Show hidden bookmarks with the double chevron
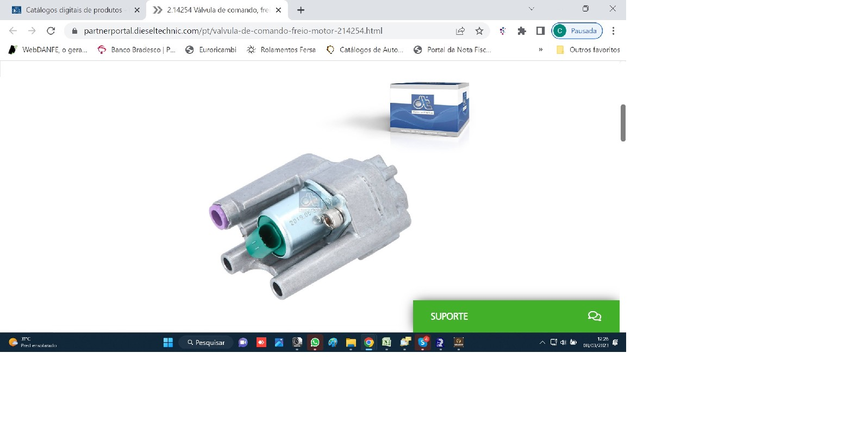This screenshot has width=868, height=433. (540, 50)
